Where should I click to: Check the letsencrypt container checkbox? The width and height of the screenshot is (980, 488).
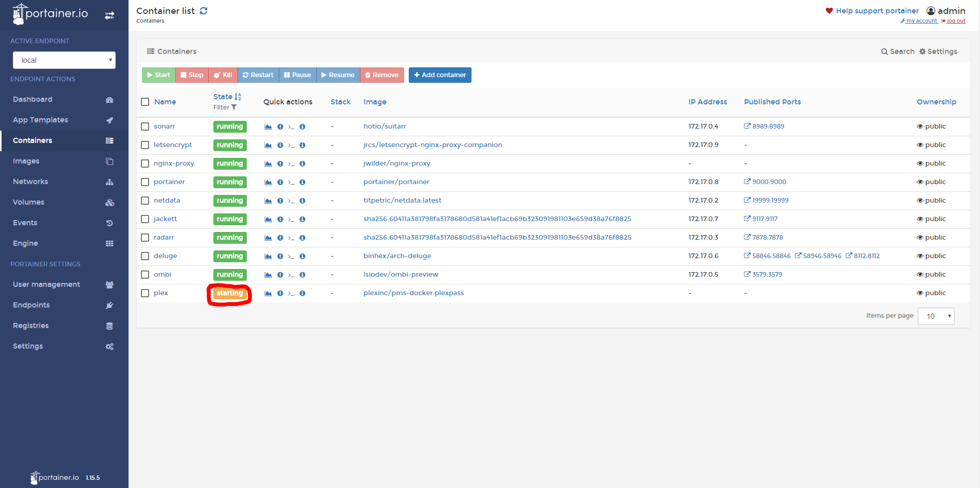(x=145, y=145)
